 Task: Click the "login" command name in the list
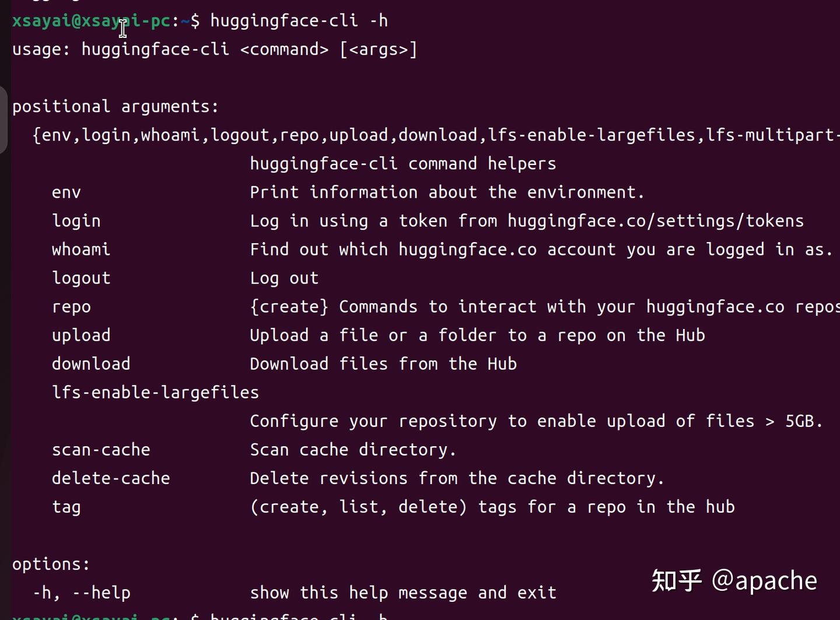tap(76, 221)
